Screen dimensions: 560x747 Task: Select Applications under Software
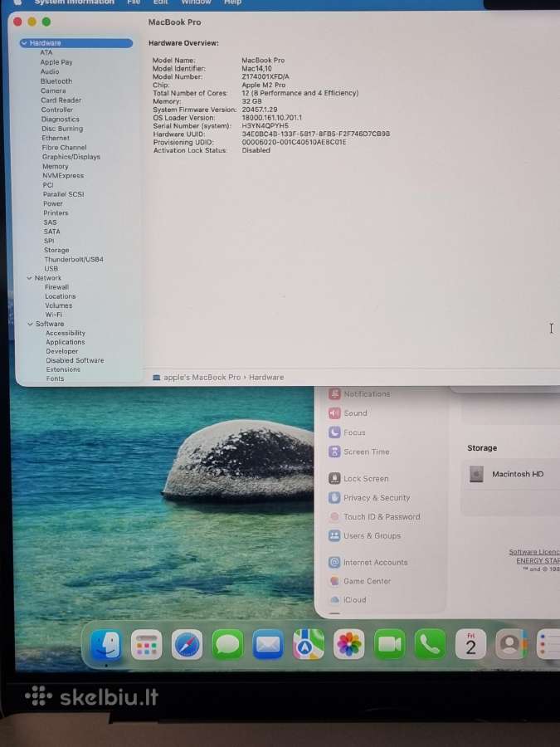(66, 342)
